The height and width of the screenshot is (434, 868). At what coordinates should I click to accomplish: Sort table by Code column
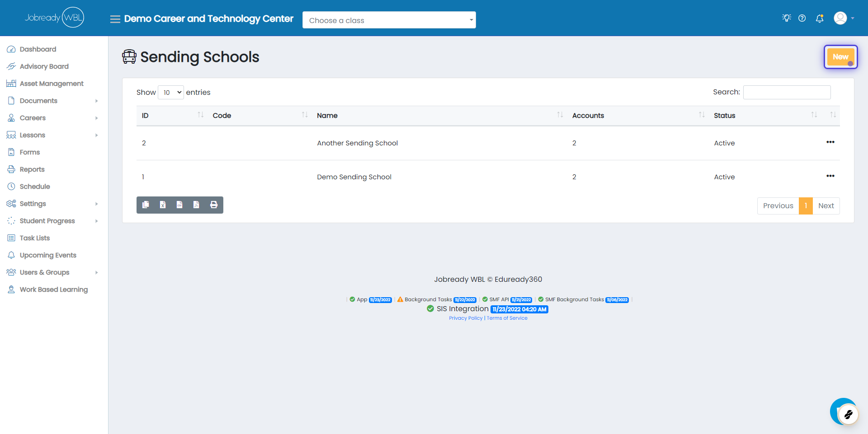click(x=259, y=116)
